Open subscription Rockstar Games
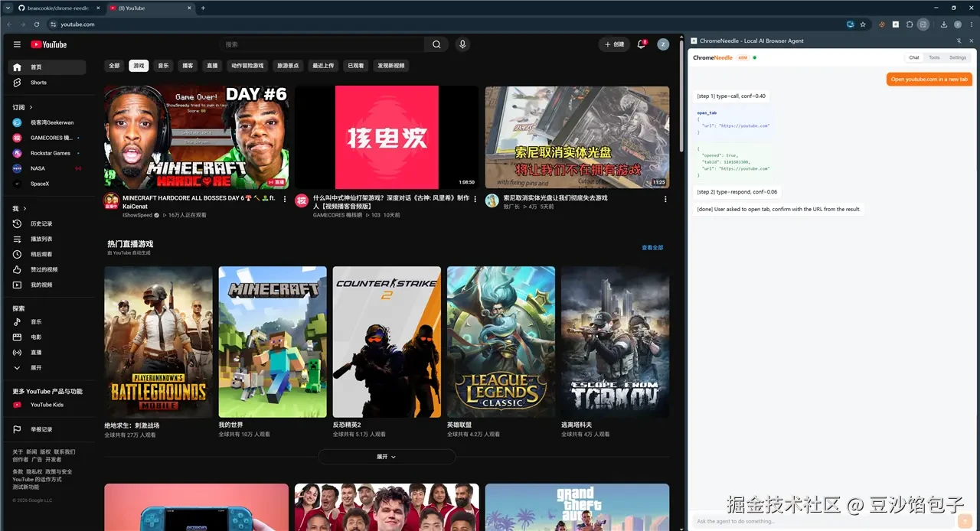 (47, 153)
